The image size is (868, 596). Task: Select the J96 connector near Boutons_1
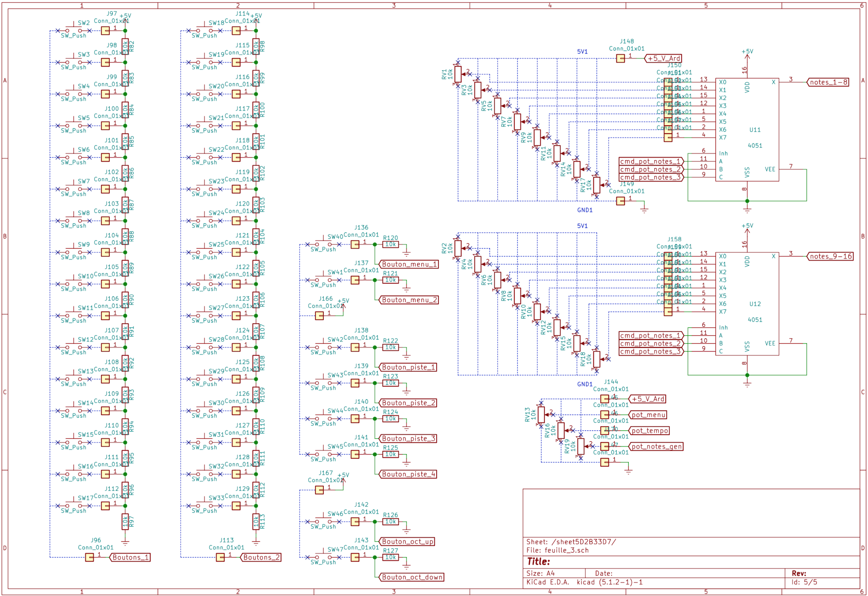pyautogui.click(x=89, y=557)
